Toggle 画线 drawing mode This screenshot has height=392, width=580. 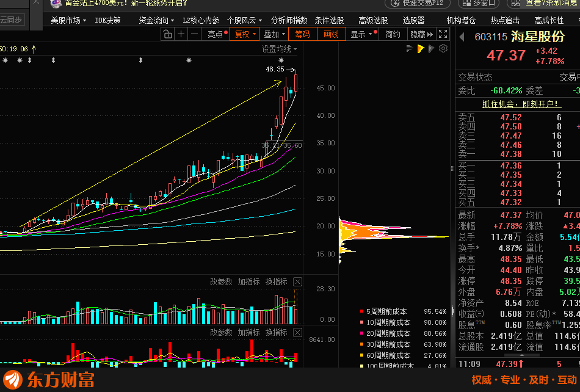click(x=331, y=34)
